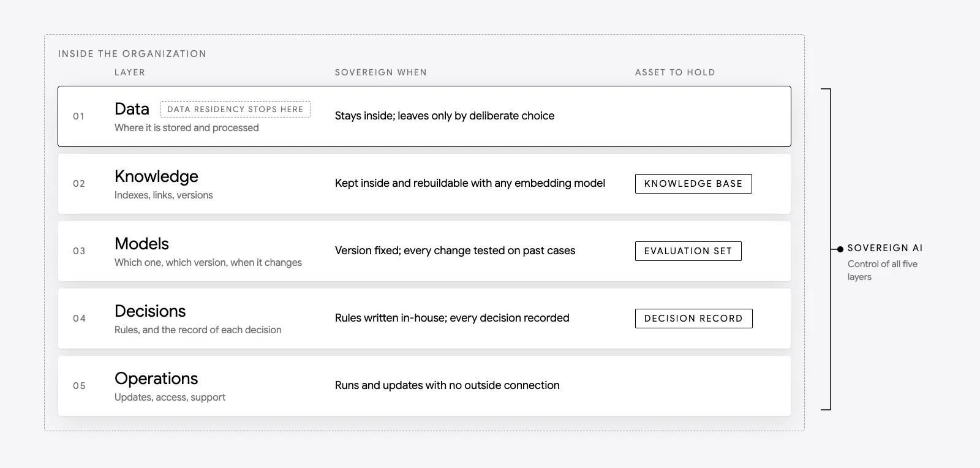This screenshot has height=468, width=980.
Task: Click the INSIDE THE ORGANIZATION label
Action: pyautogui.click(x=132, y=54)
